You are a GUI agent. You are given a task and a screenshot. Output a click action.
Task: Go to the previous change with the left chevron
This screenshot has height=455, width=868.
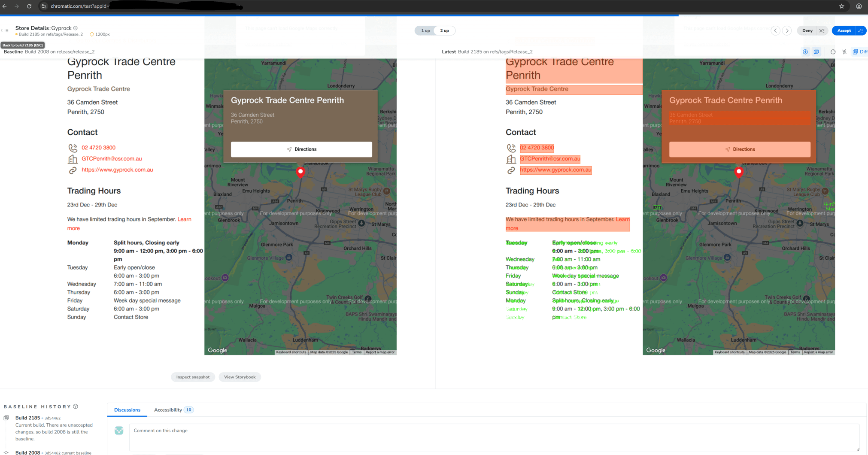coord(775,30)
